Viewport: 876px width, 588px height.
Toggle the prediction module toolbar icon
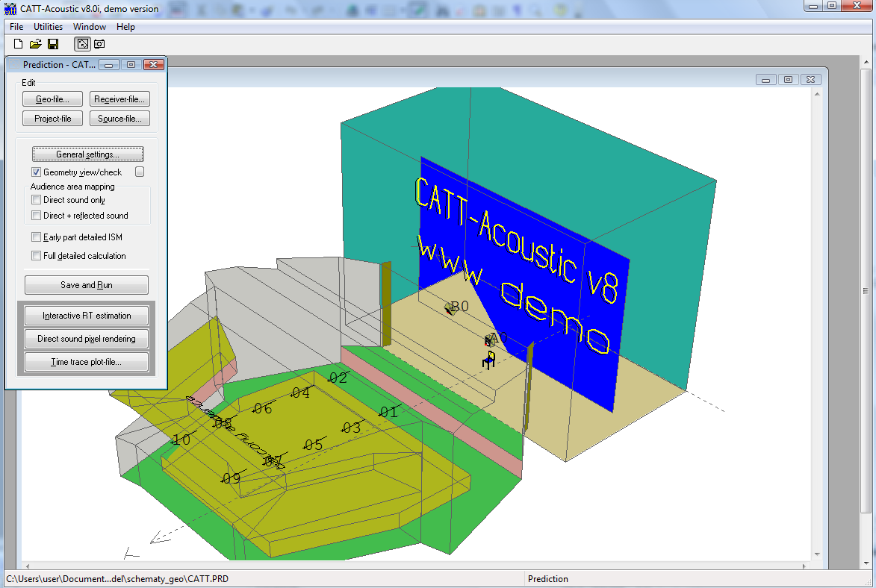coord(82,43)
